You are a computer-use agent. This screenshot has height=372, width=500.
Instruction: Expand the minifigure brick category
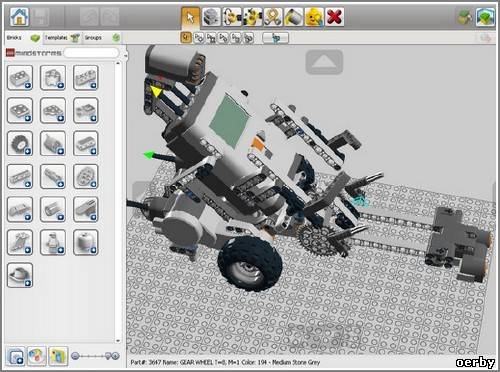53,242
